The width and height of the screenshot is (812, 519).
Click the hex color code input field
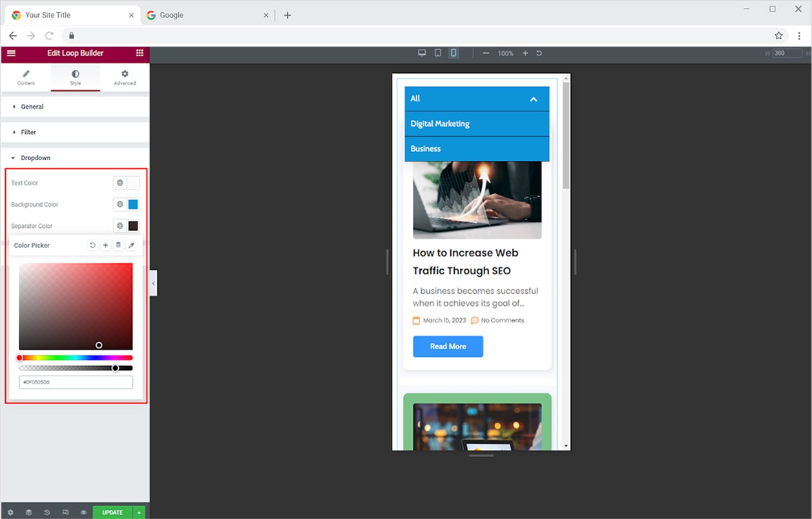pos(76,382)
